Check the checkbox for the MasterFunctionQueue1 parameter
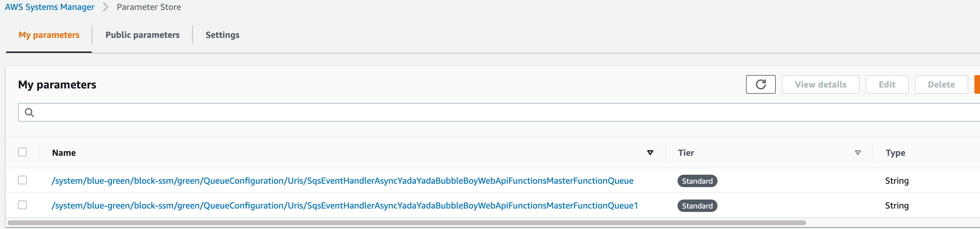 pos(22,205)
